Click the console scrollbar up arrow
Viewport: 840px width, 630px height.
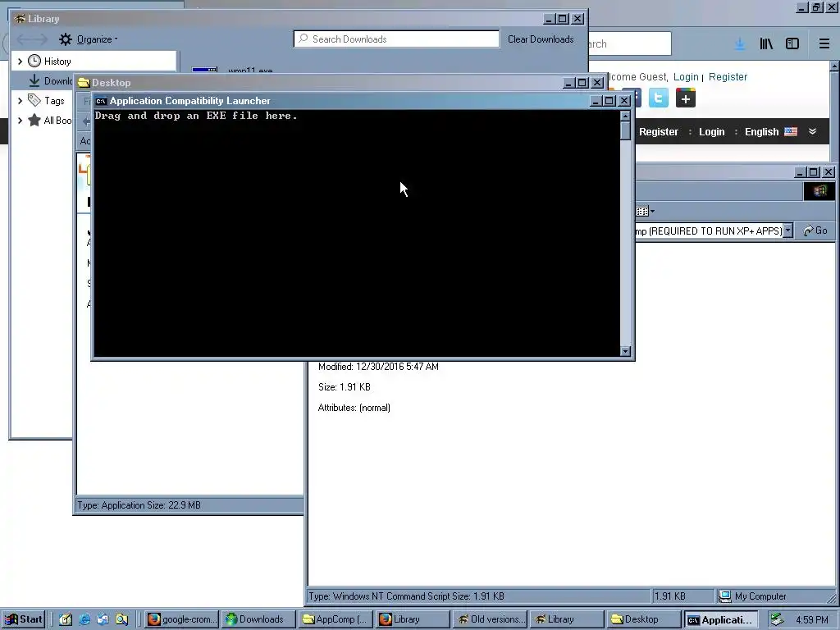tap(625, 116)
